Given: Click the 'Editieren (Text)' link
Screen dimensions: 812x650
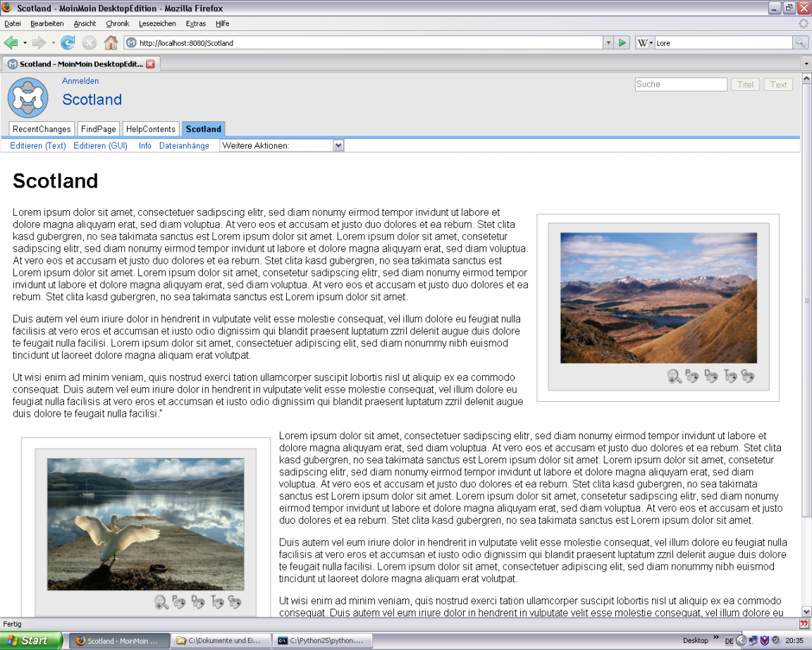Looking at the screenshot, I should [x=38, y=146].
